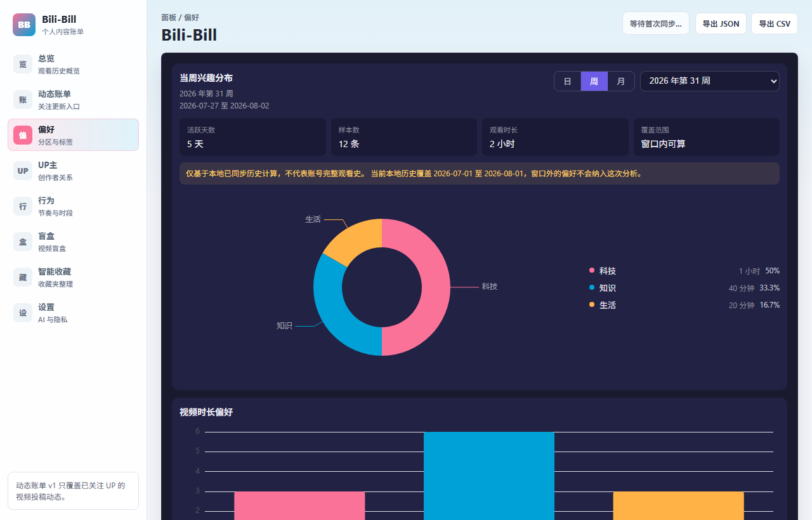Switch the period to 月 view
Screen dimensions: 812x520
621,81
